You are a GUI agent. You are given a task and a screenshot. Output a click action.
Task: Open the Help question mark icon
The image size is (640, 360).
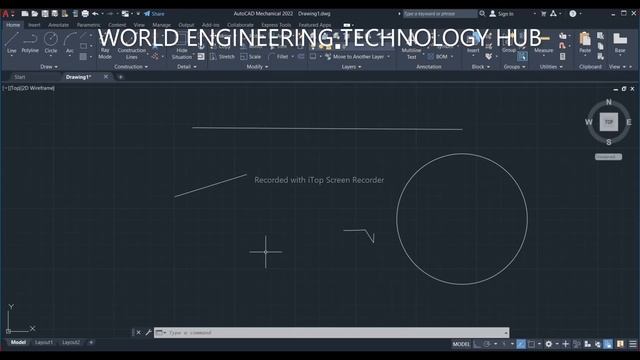tap(573, 13)
